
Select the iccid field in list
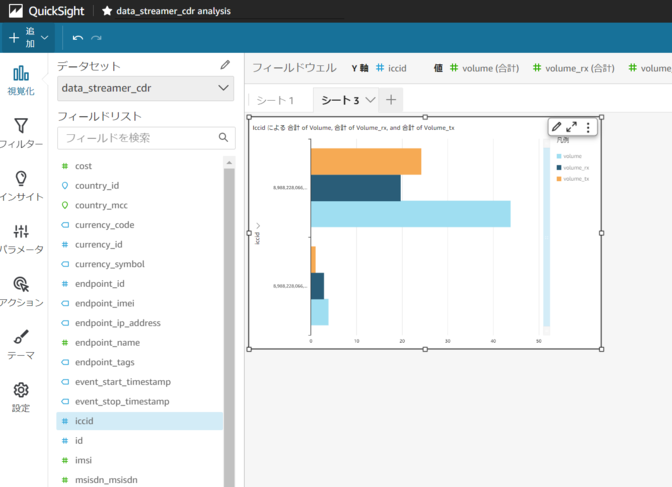pos(84,421)
